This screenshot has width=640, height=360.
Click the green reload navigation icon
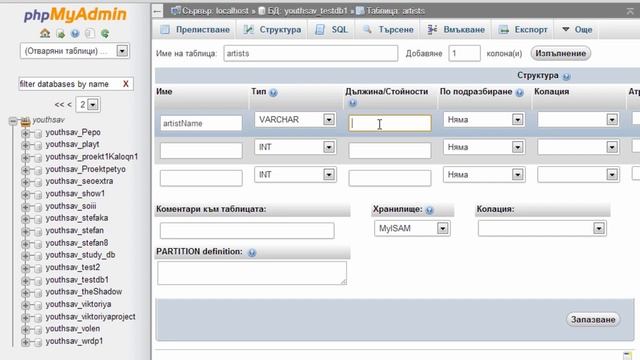tap(105, 33)
